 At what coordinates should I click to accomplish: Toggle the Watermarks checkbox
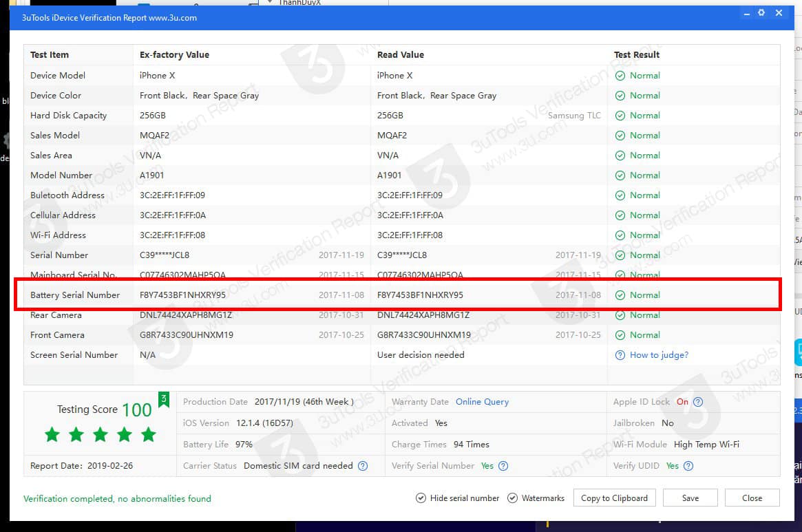point(512,498)
